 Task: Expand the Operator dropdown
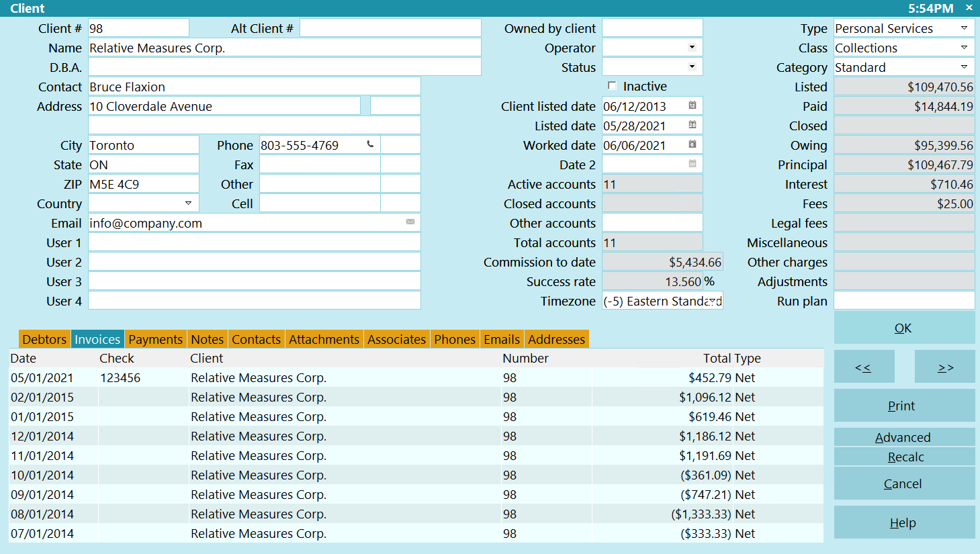tap(693, 47)
